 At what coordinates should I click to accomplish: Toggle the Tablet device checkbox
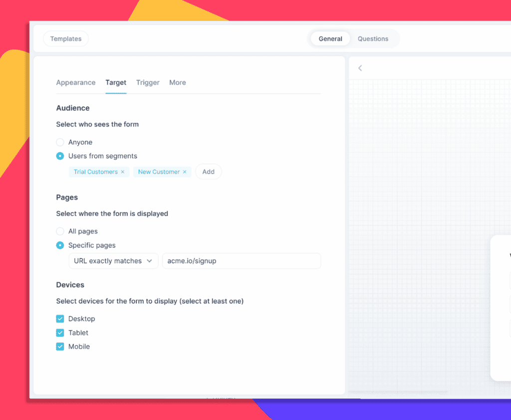click(60, 333)
